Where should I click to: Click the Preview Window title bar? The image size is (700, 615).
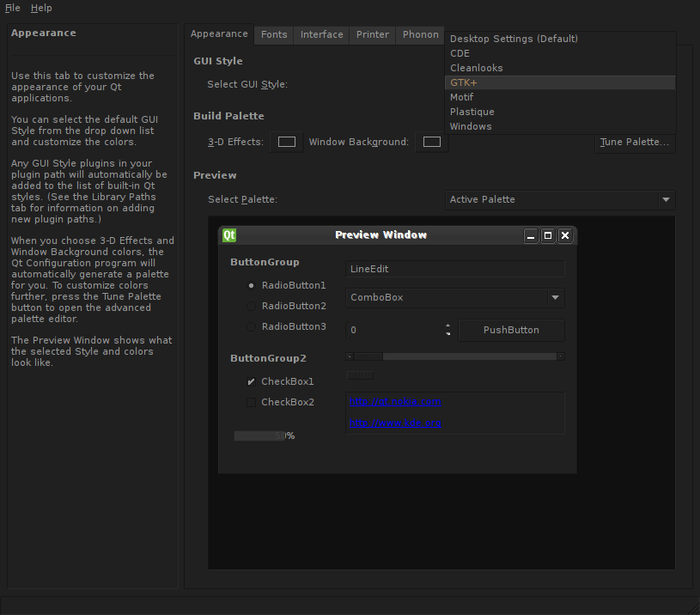(398, 235)
